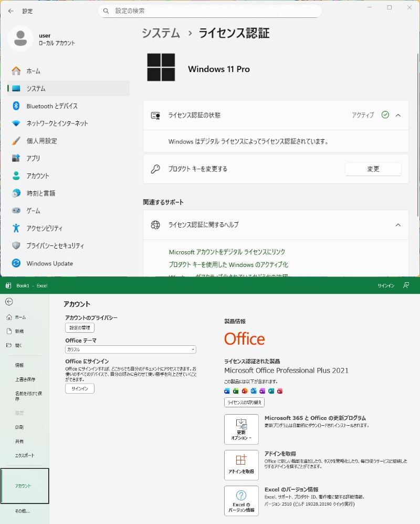Open the 更新オプション dropdown button

pos(241,429)
